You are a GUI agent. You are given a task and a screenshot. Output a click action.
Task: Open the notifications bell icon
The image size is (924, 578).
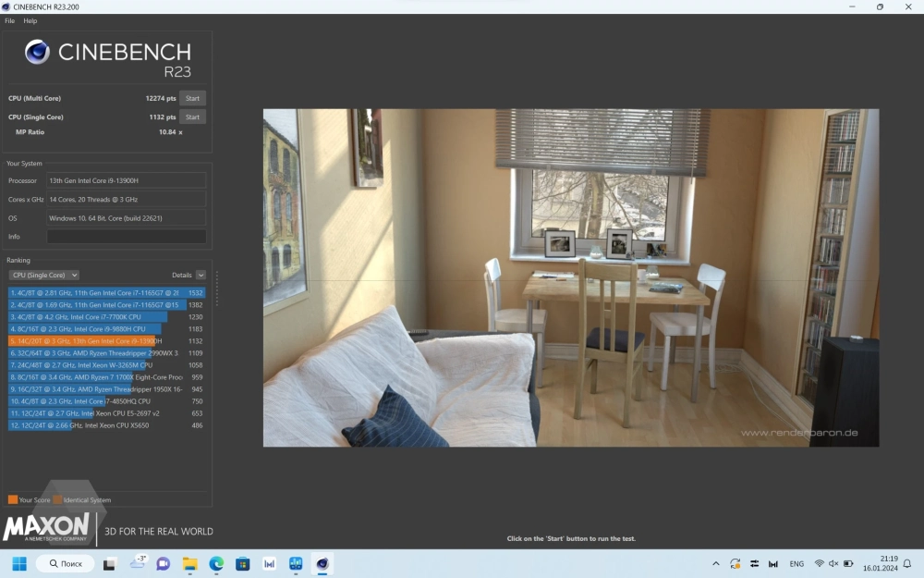(907, 563)
